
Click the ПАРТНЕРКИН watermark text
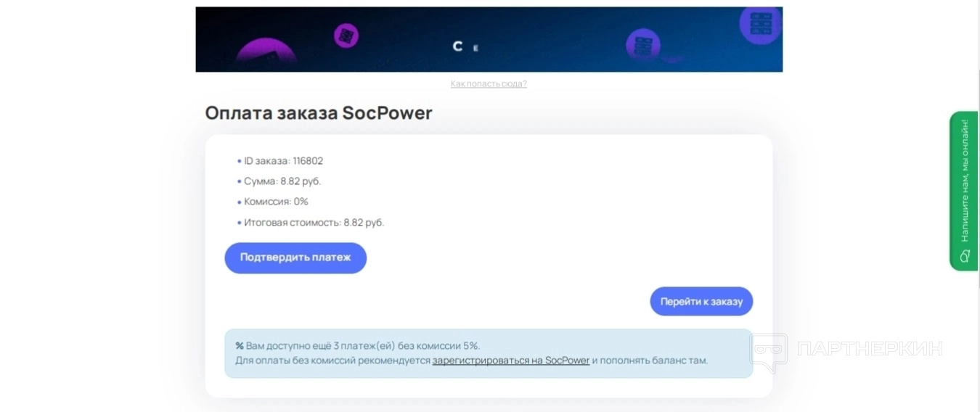pyautogui.click(x=869, y=349)
